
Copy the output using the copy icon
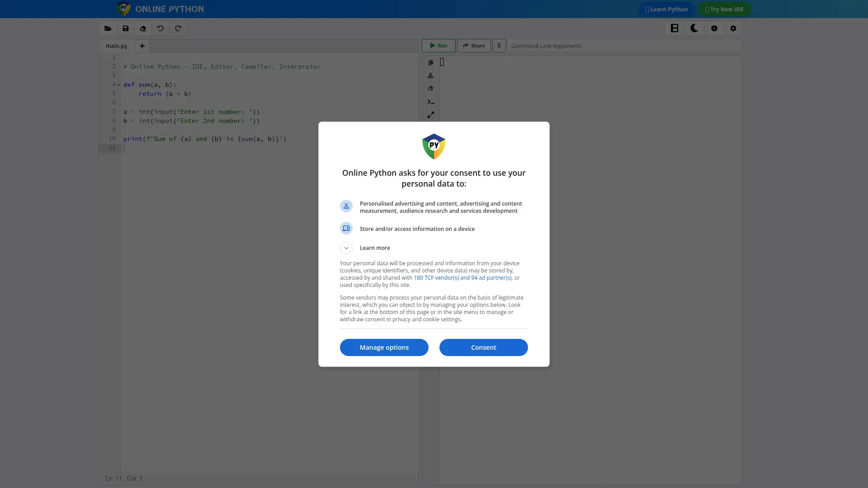(431, 62)
